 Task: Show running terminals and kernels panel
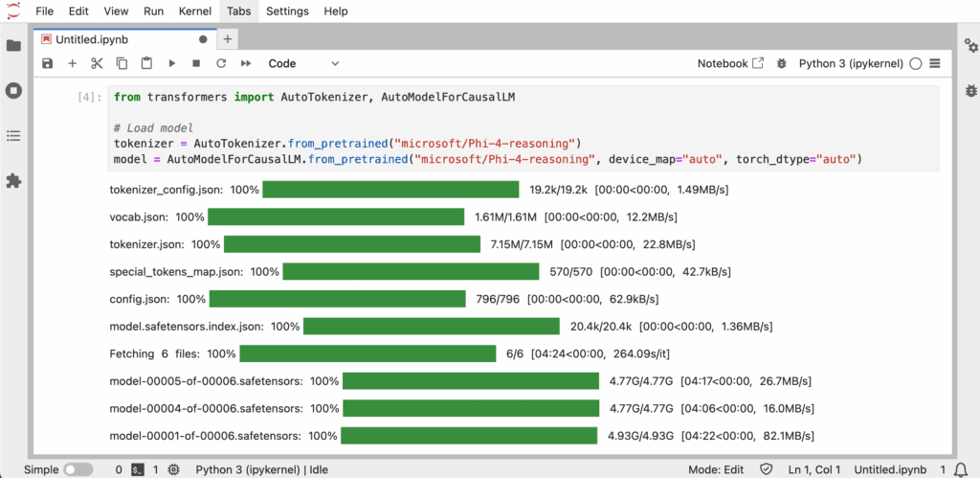click(x=13, y=91)
